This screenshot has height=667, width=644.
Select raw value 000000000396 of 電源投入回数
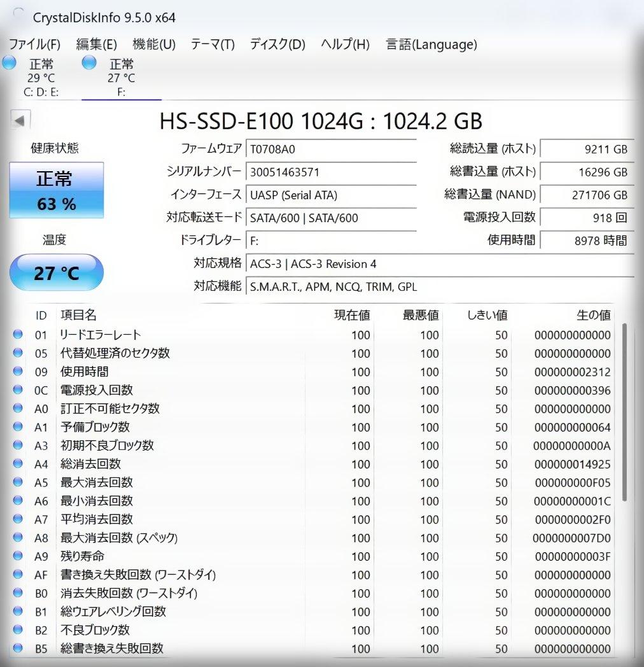[573, 391]
